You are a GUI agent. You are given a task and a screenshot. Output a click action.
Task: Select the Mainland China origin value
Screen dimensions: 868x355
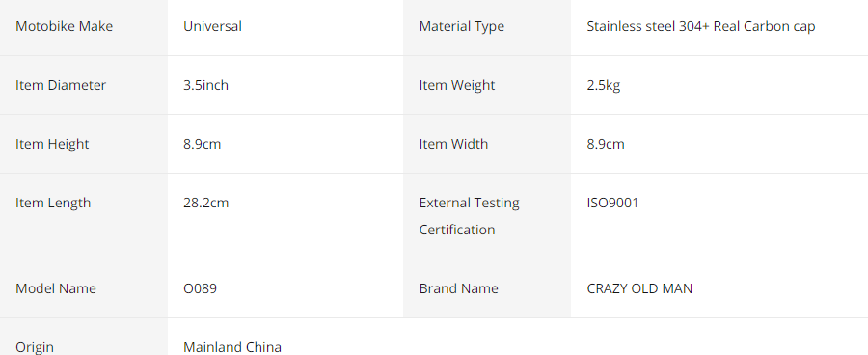pos(232,347)
